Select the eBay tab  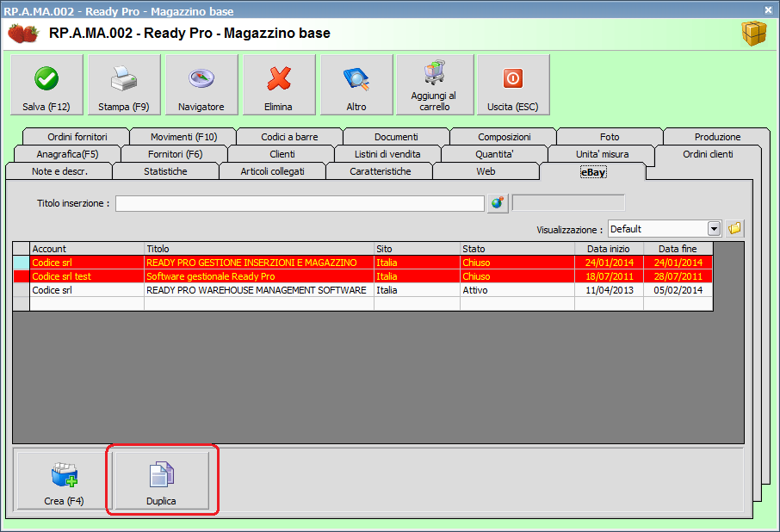coord(593,172)
